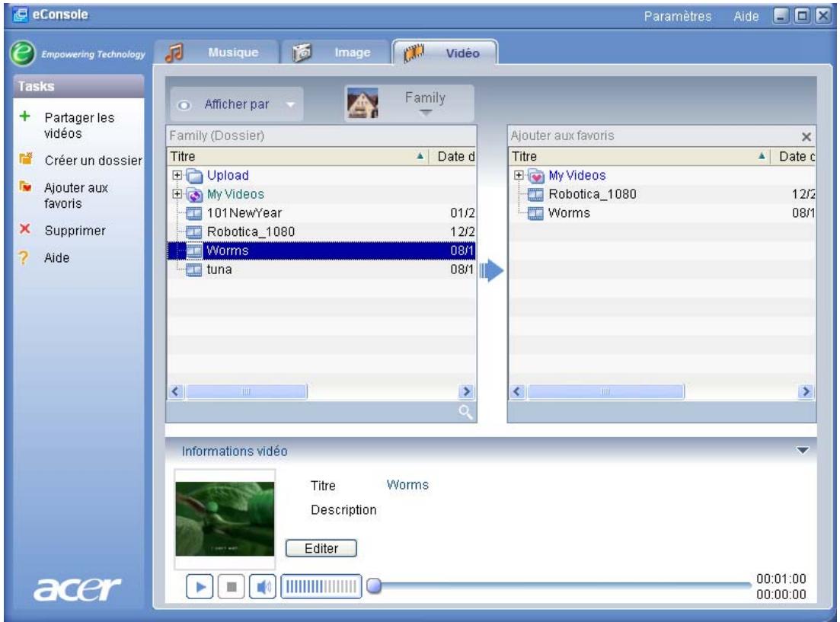Click the favorites list horizontal scrollbar thumb
This screenshot has width=840, height=622.
click(x=605, y=391)
